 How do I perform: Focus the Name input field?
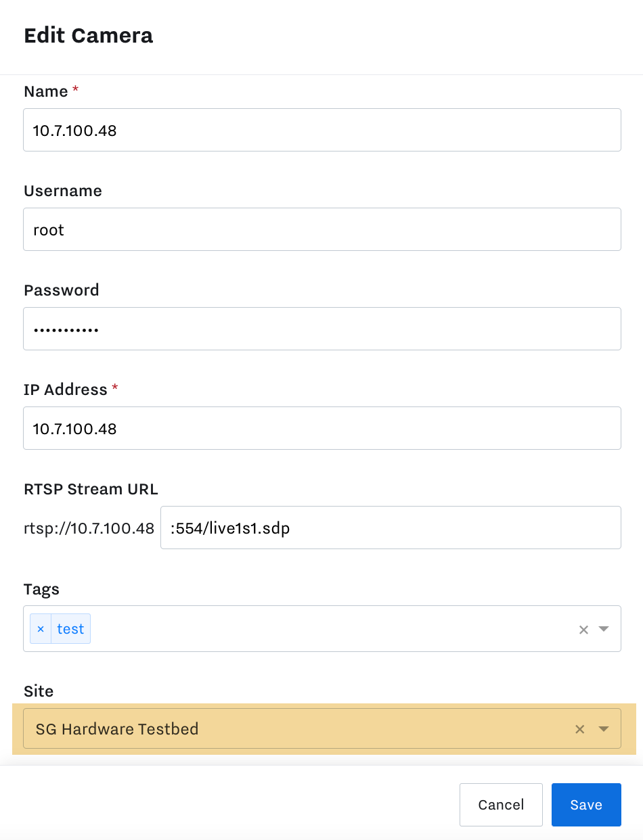[x=322, y=130]
